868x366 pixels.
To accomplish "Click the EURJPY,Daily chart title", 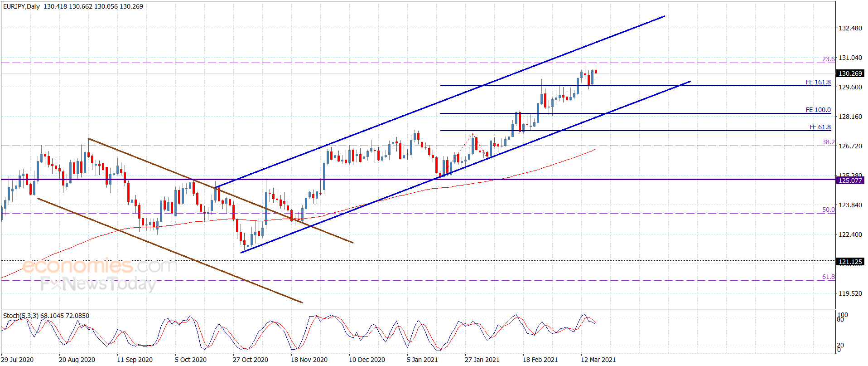I will 21,6.
